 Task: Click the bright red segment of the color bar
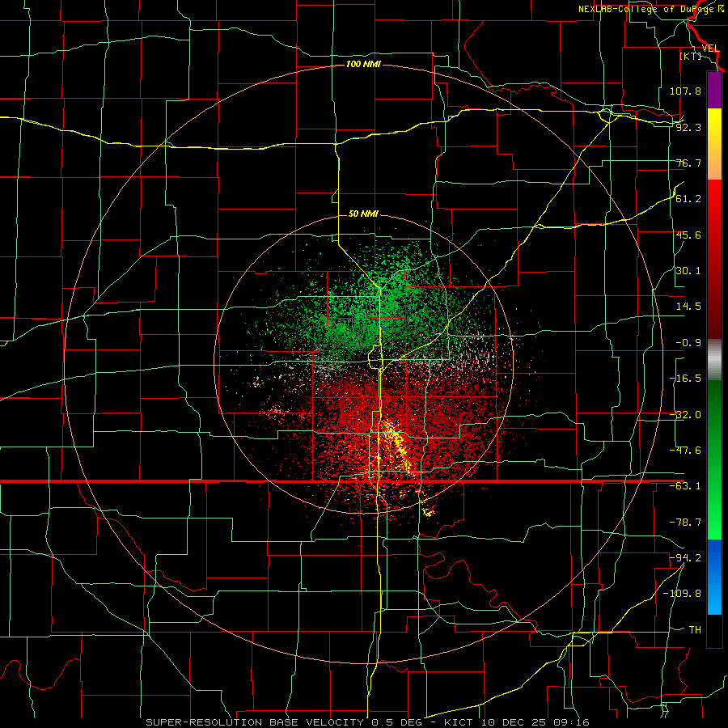[x=714, y=205]
